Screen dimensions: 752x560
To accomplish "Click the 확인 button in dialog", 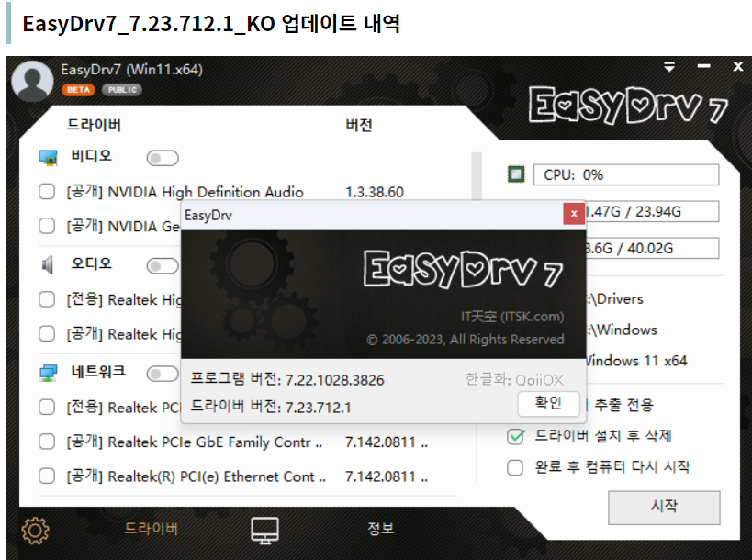I will coord(549,403).
